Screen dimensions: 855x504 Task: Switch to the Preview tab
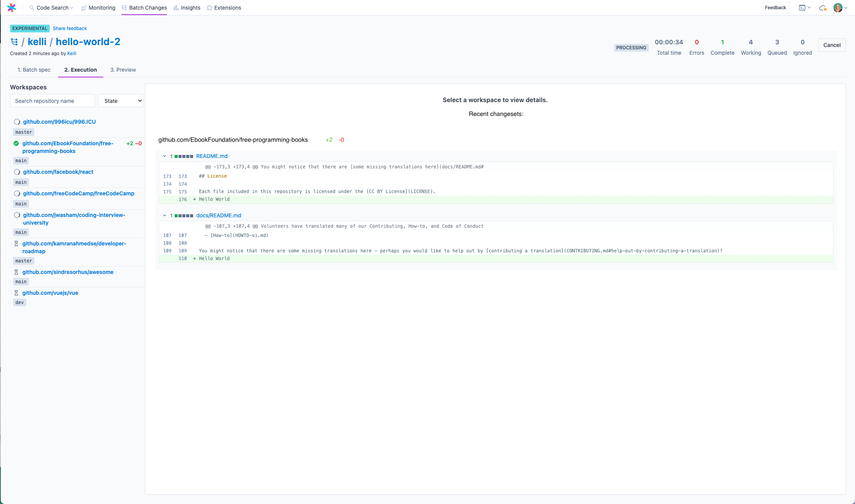(x=123, y=70)
